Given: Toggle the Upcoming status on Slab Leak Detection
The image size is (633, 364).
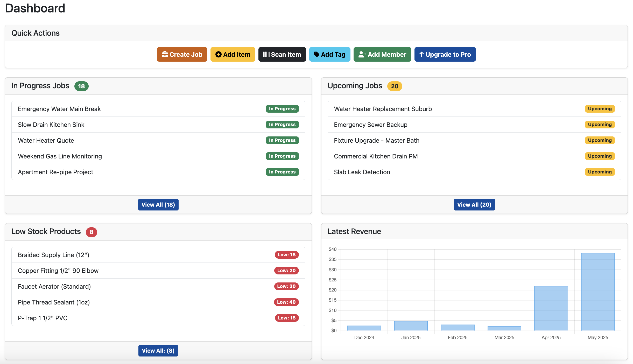Looking at the screenshot, I should click(600, 172).
